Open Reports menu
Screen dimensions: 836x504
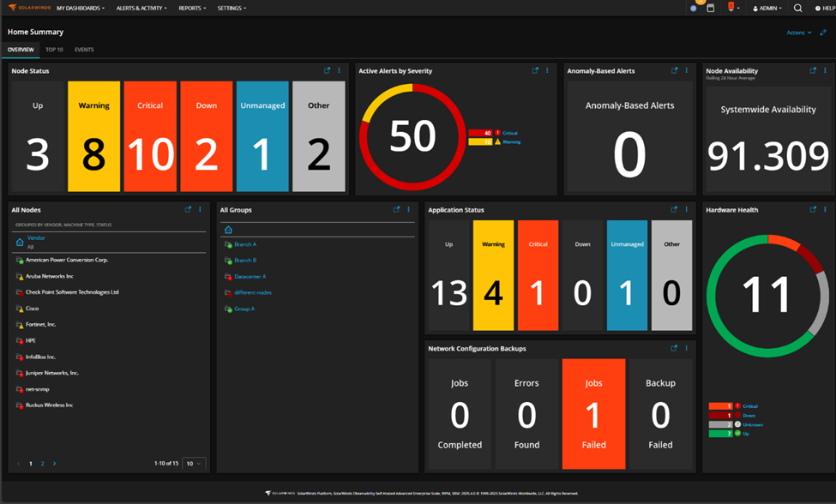pos(192,8)
